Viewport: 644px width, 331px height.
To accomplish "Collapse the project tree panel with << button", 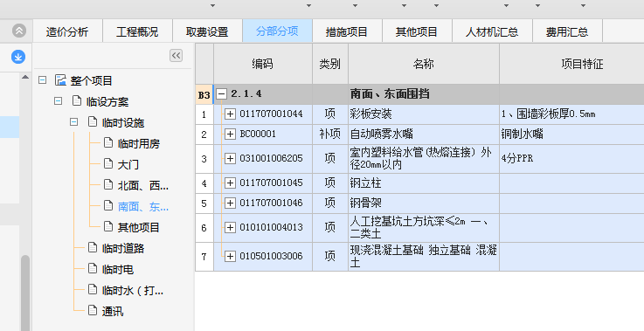I will 177,55.
